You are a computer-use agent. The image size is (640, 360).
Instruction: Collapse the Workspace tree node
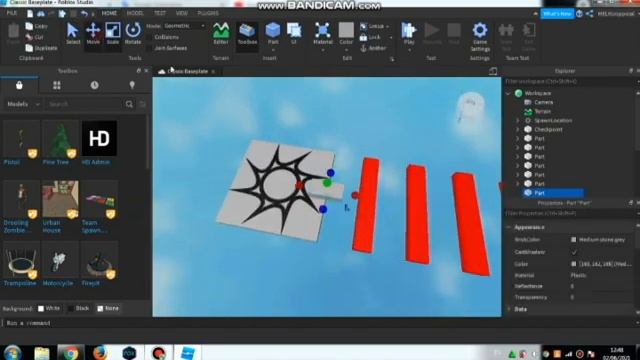coord(509,93)
